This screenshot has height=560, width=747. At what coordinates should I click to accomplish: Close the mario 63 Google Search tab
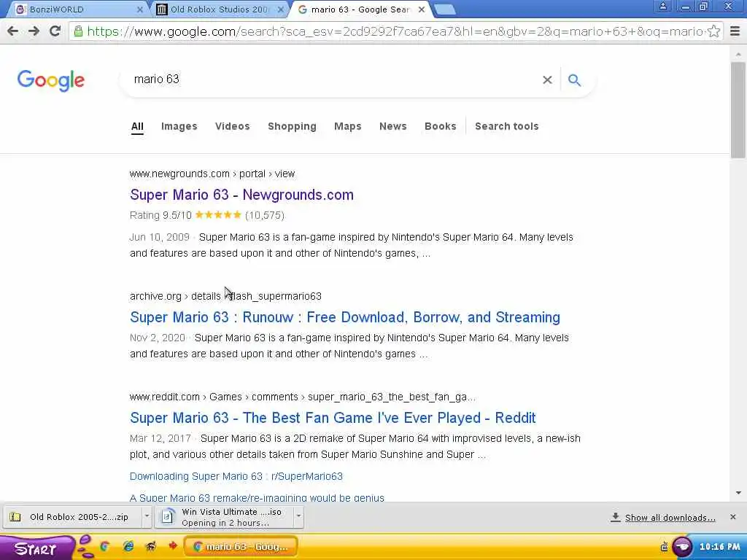[x=422, y=9]
